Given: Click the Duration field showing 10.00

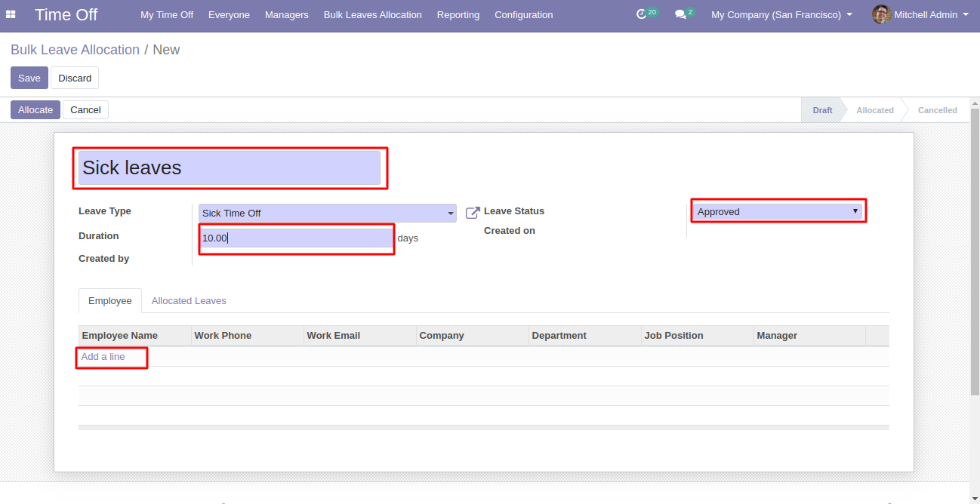Looking at the screenshot, I should click(x=296, y=238).
